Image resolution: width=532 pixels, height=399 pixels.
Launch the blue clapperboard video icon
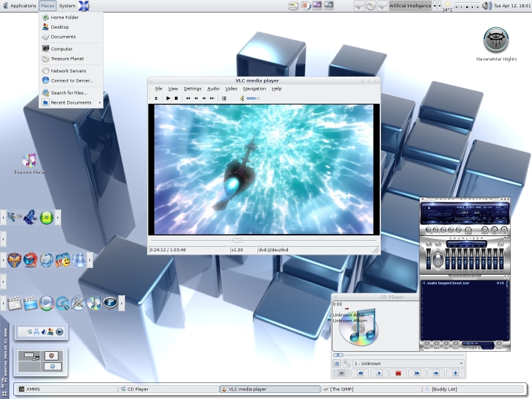click(x=30, y=303)
